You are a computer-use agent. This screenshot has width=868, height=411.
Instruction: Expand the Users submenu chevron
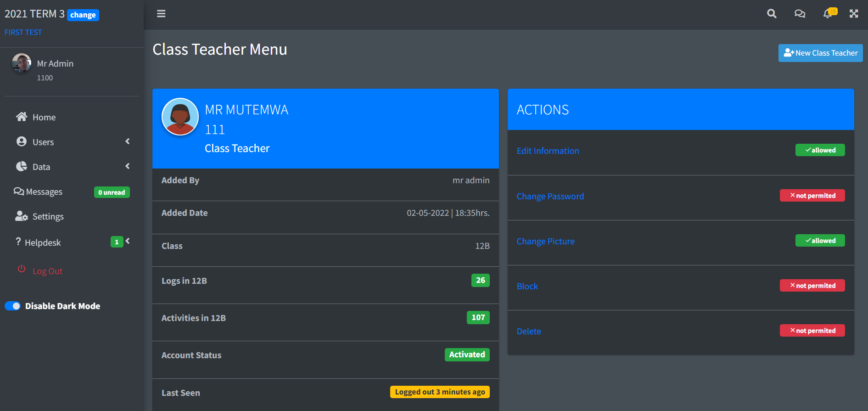coord(128,141)
